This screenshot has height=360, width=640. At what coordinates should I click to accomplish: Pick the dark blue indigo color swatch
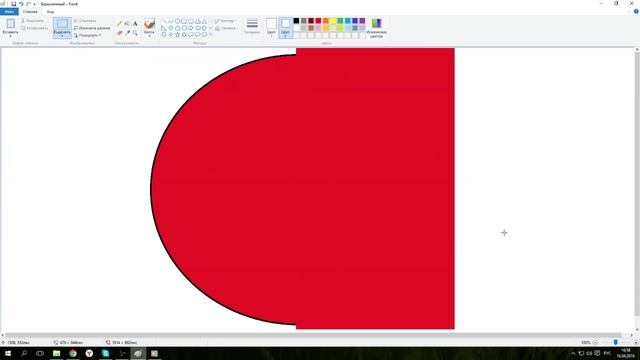point(355,21)
